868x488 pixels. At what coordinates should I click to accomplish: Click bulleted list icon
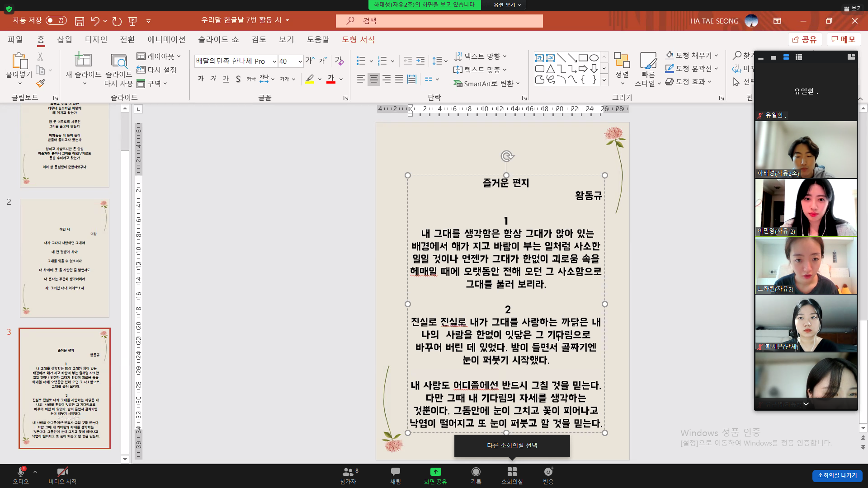361,61
